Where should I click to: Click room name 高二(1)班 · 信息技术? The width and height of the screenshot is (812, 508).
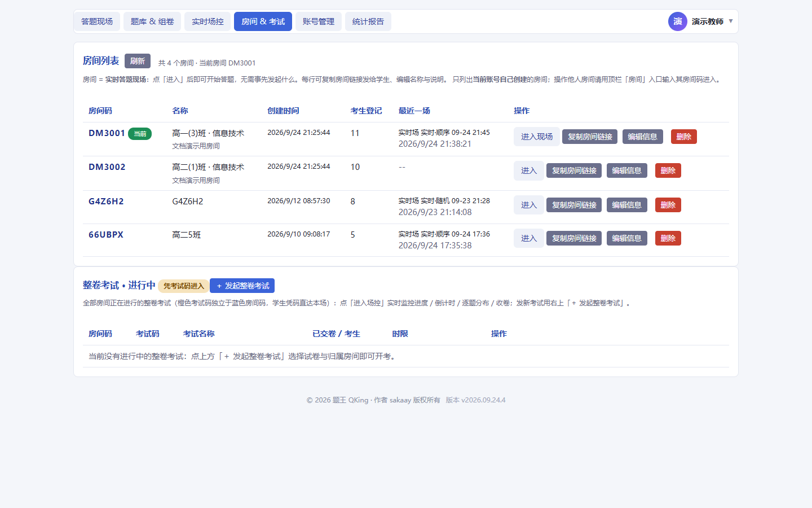pos(208,167)
